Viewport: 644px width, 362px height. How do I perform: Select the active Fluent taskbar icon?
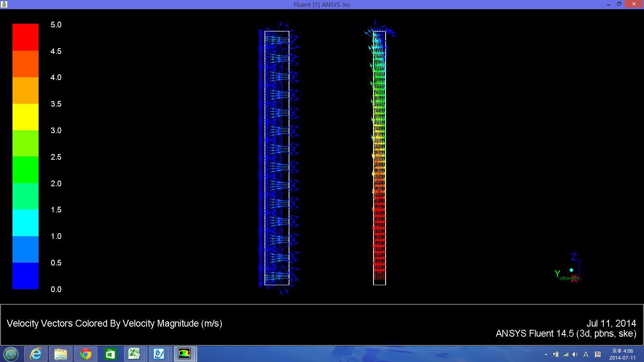click(184, 354)
